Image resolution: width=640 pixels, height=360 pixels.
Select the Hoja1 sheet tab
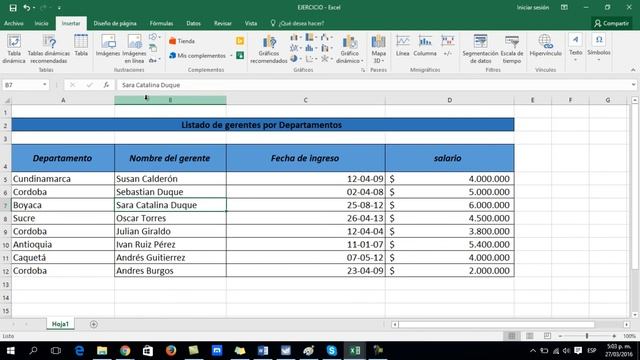coord(60,324)
